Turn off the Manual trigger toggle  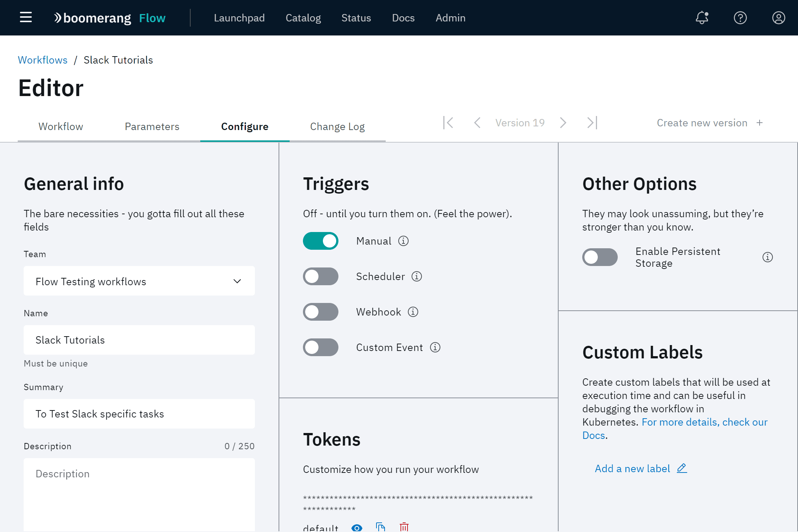321,241
